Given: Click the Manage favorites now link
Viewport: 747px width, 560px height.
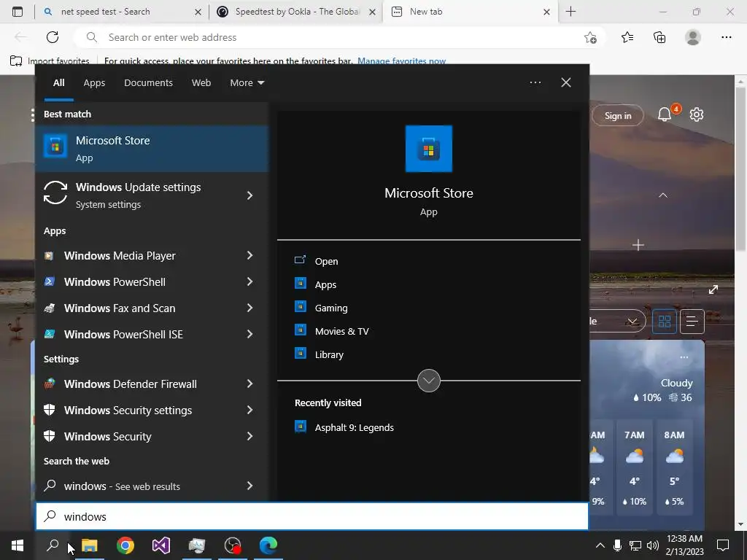Looking at the screenshot, I should pyautogui.click(x=402, y=61).
